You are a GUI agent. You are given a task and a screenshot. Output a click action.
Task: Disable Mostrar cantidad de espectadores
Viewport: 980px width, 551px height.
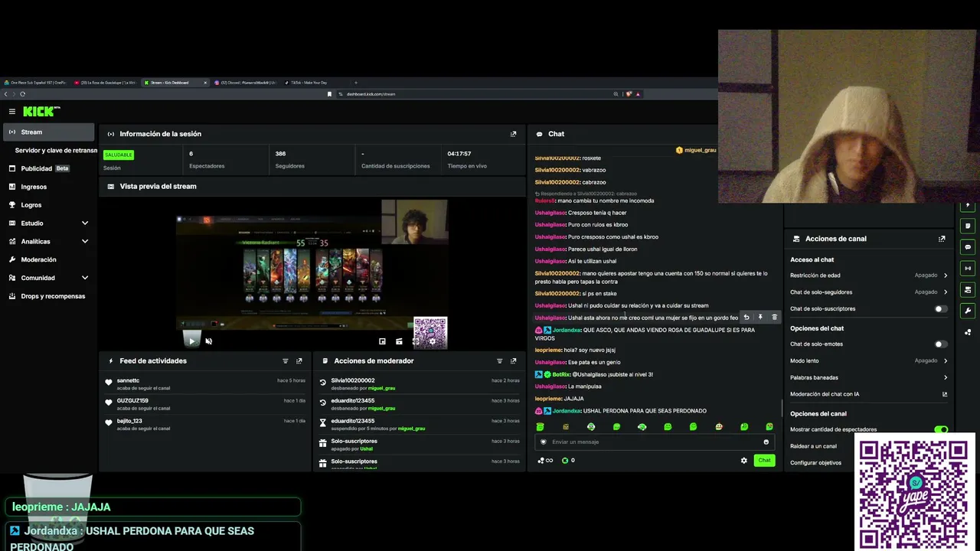[941, 429]
